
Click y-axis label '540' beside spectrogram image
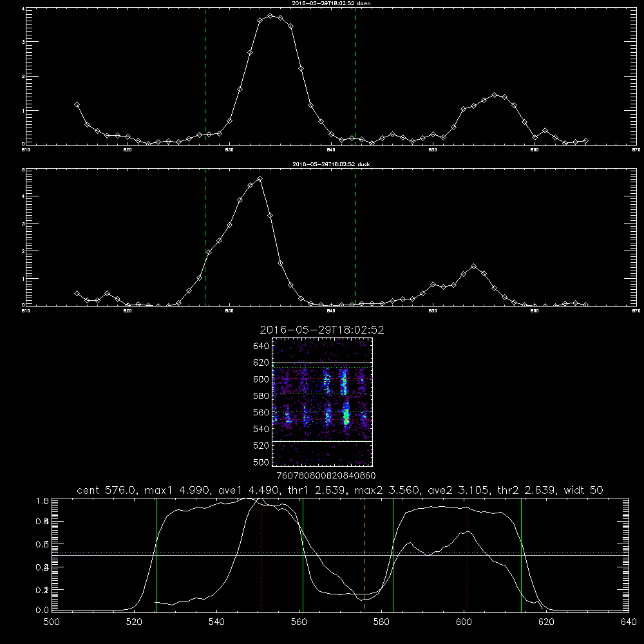261,429
